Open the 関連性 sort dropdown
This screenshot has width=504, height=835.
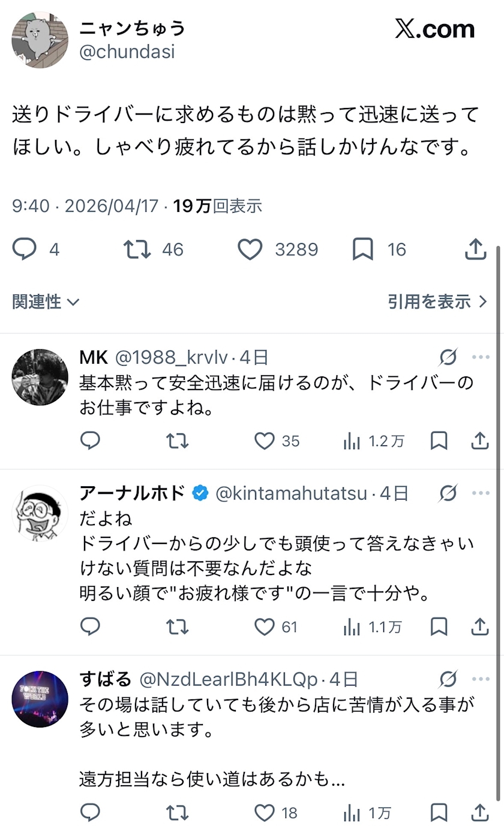[x=46, y=301]
